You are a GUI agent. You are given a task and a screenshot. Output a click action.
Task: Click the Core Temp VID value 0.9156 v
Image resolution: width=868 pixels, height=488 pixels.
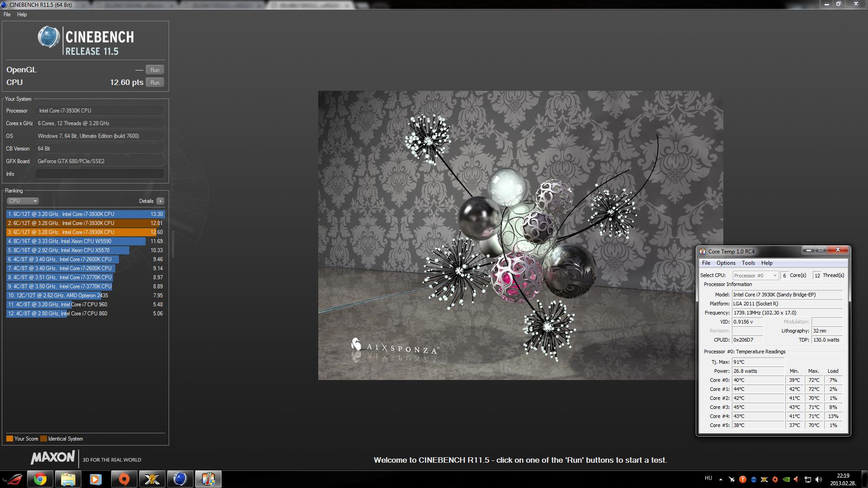[747, 322]
